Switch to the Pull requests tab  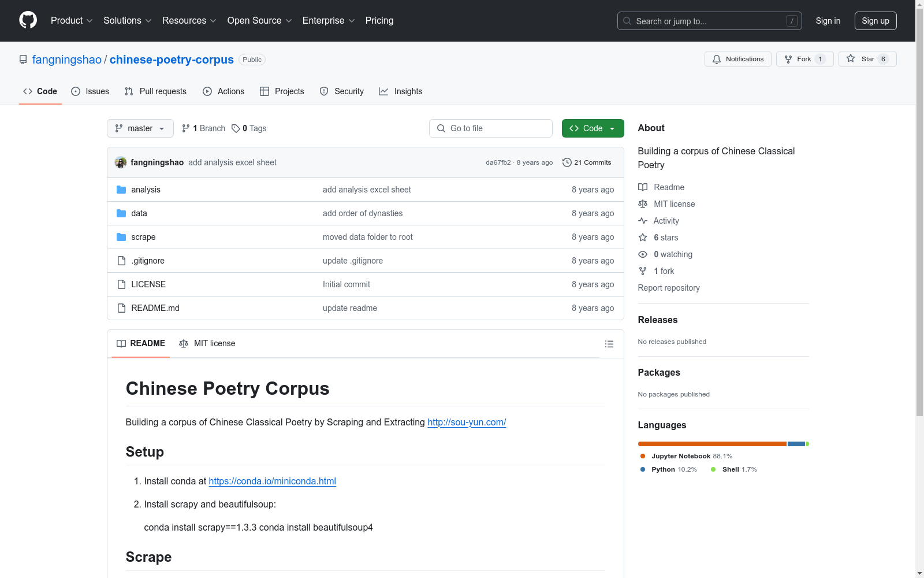click(155, 91)
